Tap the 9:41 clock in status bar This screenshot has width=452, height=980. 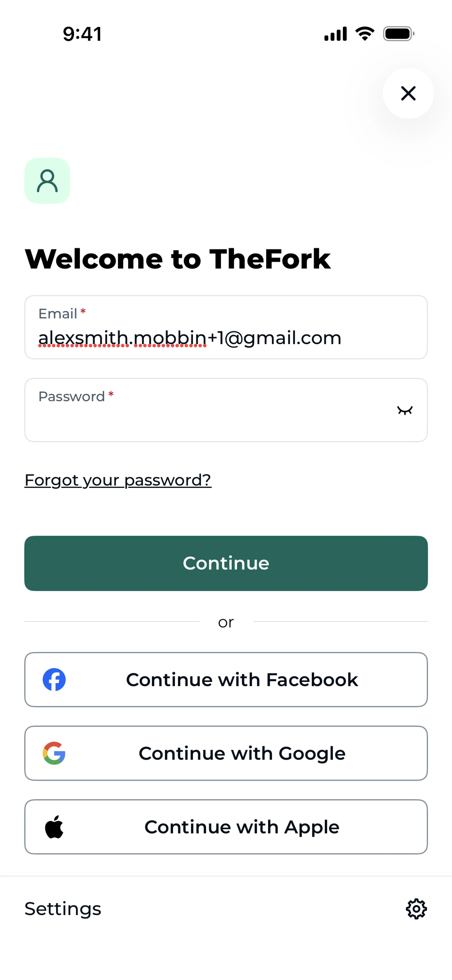click(82, 34)
